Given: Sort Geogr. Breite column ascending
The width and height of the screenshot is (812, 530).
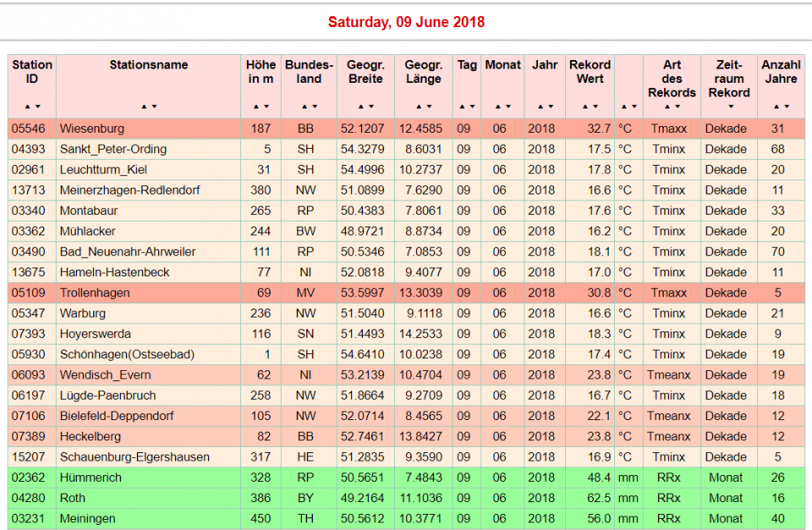Looking at the screenshot, I should (361, 107).
